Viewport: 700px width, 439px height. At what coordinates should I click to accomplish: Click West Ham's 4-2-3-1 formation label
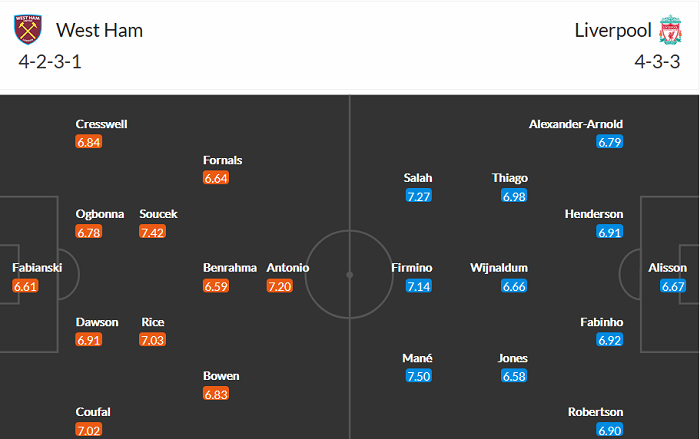50,62
